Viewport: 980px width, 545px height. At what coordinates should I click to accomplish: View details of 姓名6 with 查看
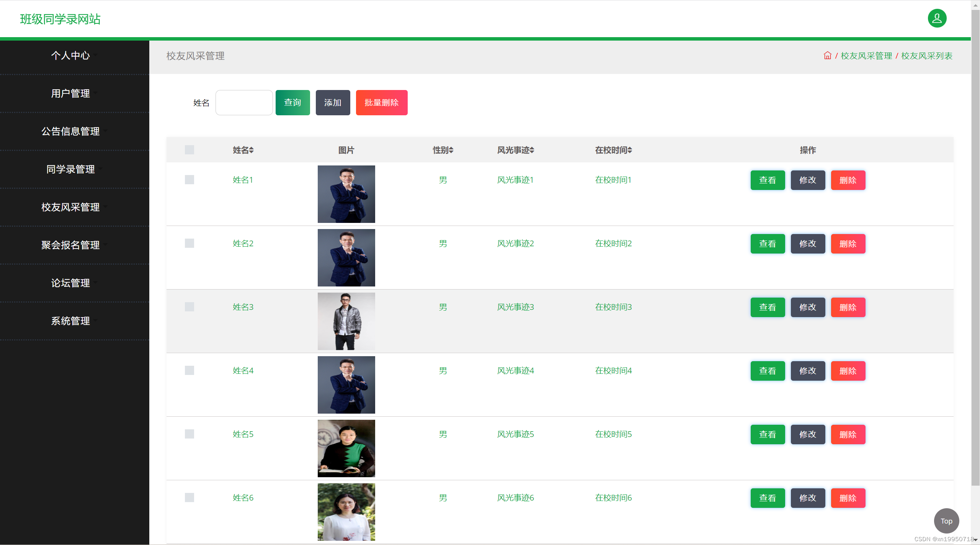tap(768, 498)
